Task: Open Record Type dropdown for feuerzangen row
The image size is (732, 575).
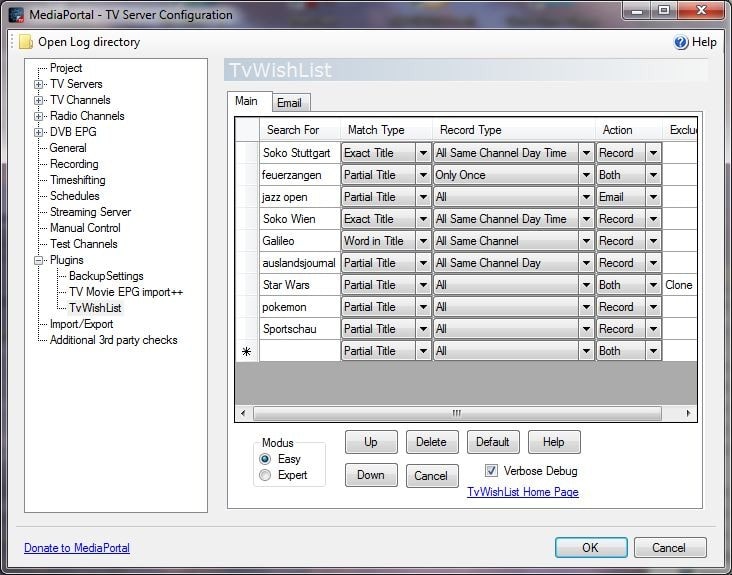Action: [x=585, y=175]
